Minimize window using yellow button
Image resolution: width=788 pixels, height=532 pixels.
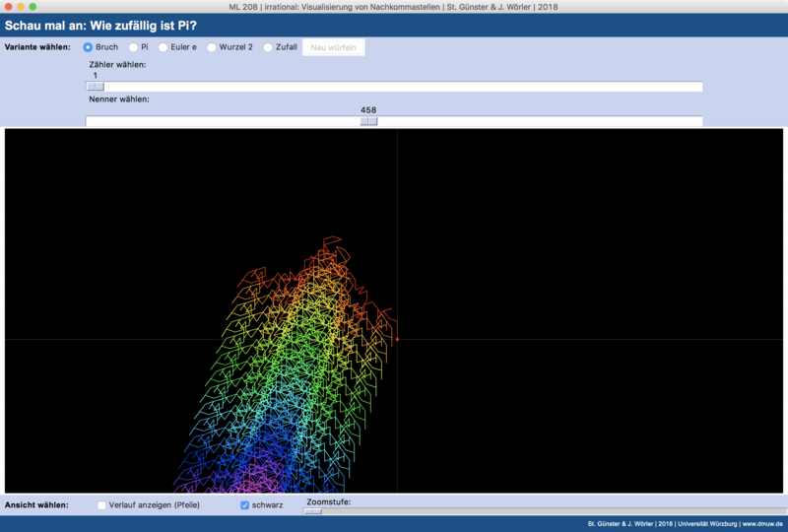(x=21, y=7)
